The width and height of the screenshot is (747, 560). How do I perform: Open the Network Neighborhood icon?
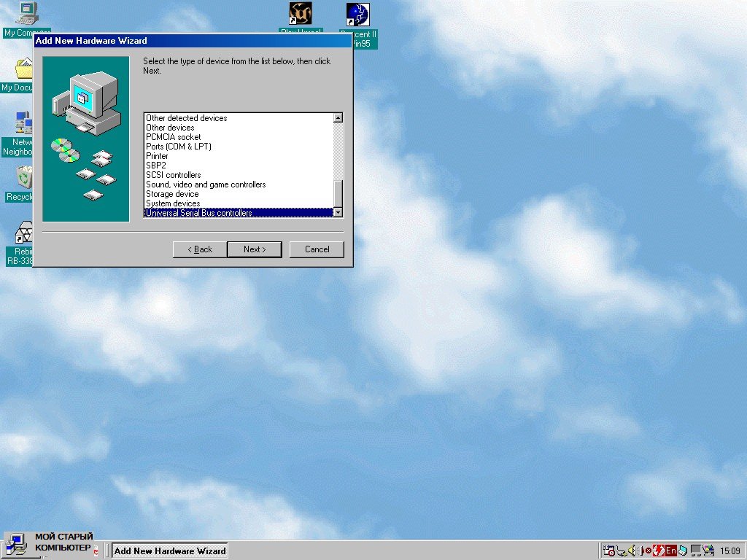tap(23, 122)
